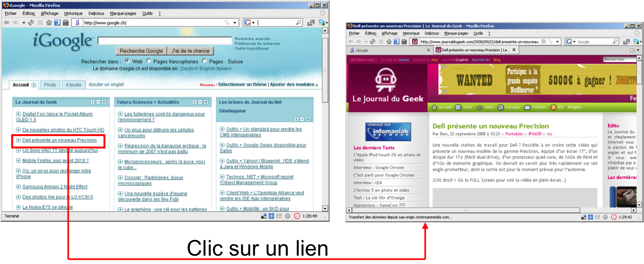
Task: Click magnifier icon in iGoogle window search box
Action: click(x=299, y=23)
